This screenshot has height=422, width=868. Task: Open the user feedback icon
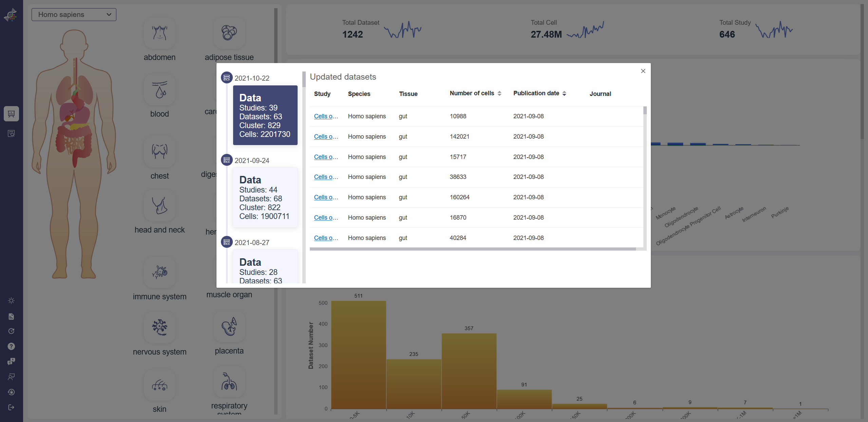11,377
